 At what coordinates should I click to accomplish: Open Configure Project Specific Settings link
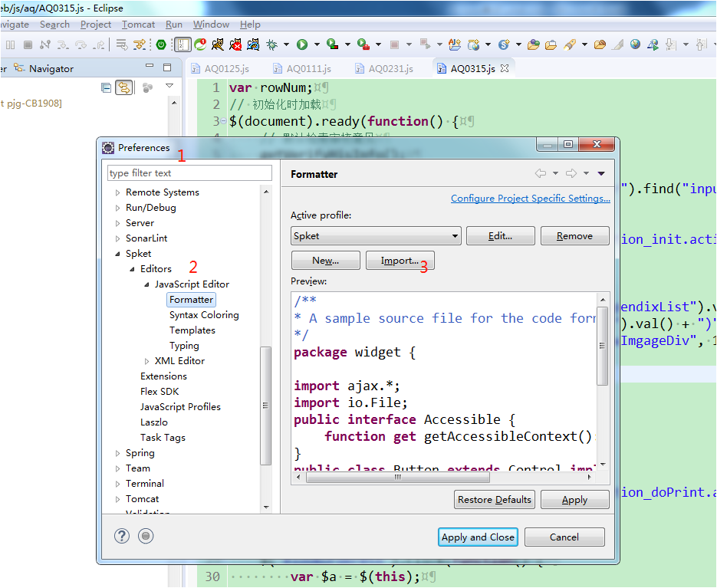(x=531, y=198)
